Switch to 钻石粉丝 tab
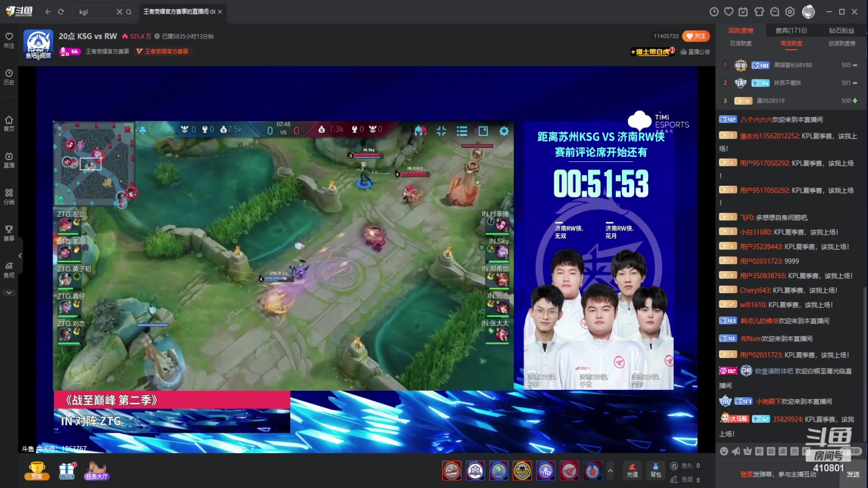Screen dimensions: 868x488 click(x=842, y=31)
